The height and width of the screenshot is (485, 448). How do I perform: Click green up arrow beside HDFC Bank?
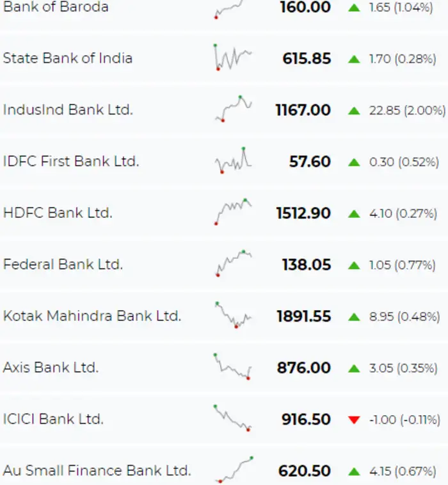354,213
